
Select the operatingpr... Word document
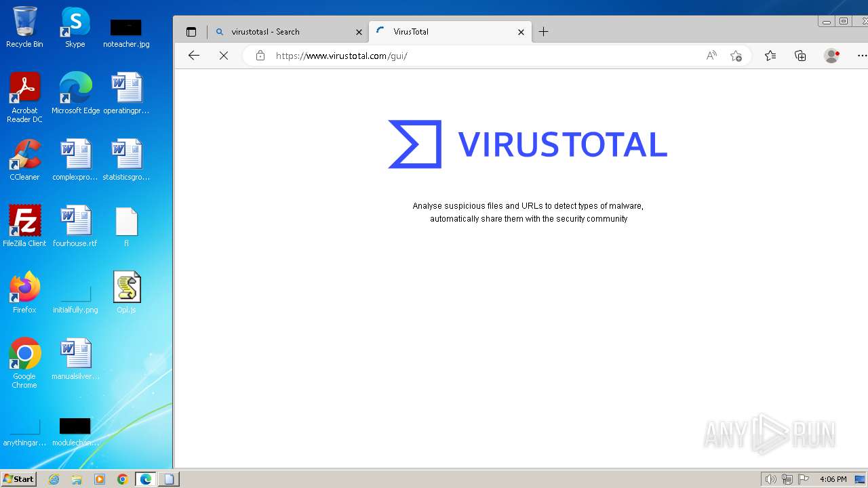(x=126, y=93)
